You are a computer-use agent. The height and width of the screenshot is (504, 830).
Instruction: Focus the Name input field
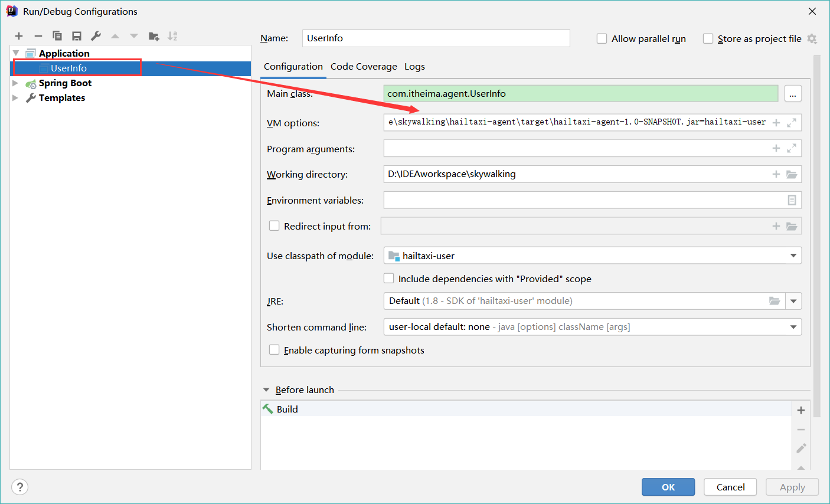coord(436,38)
